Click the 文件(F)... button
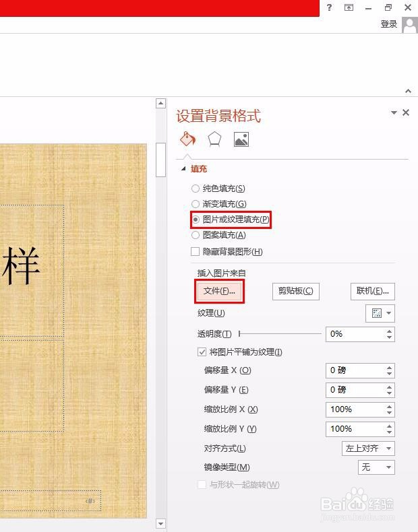Image resolution: width=418 pixels, height=532 pixels. [x=219, y=291]
